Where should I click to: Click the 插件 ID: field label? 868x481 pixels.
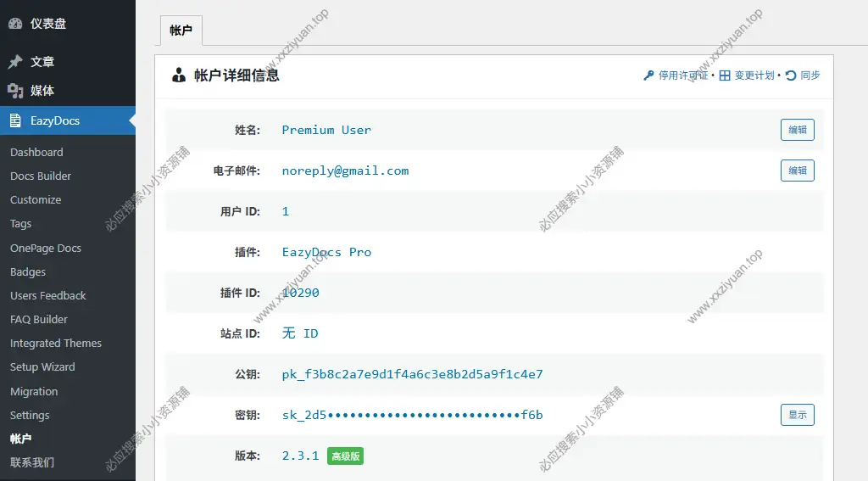(x=240, y=293)
